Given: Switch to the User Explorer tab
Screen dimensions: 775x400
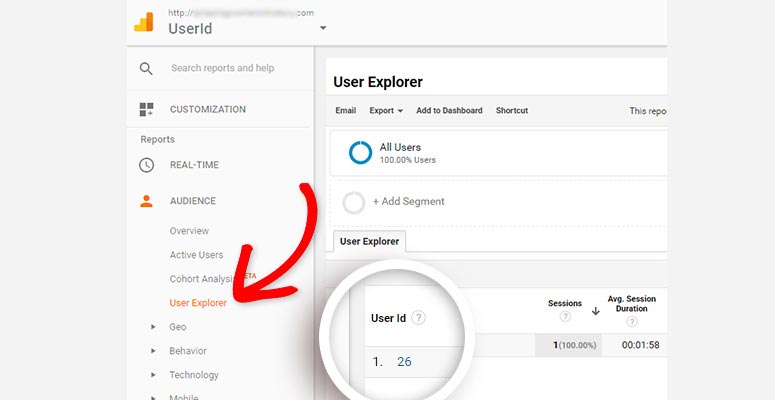Looking at the screenshot, I should [369, 242].
